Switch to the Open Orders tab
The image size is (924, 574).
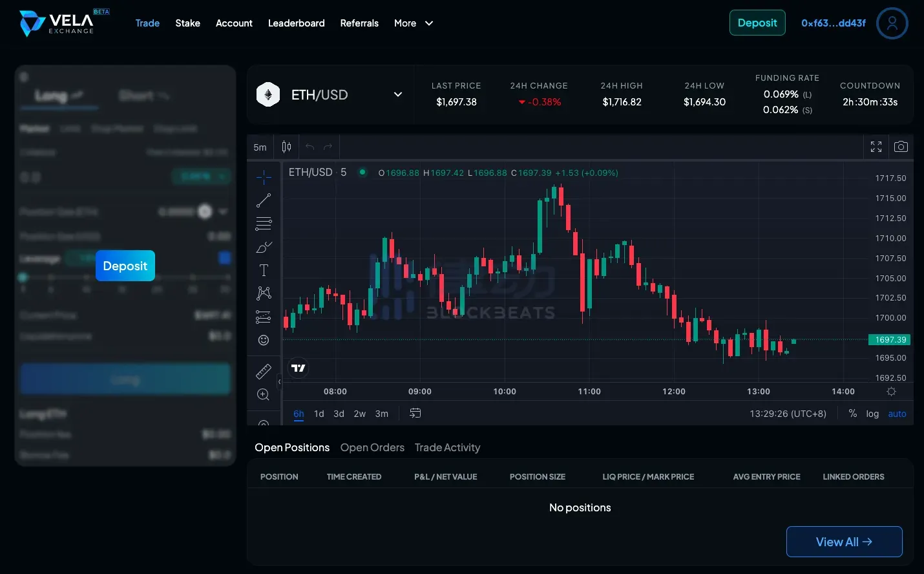point(372,447)
